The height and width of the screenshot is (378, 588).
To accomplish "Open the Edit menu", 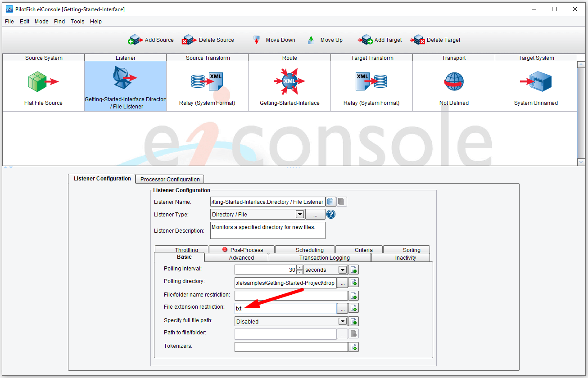I will [x=24, y=22].
